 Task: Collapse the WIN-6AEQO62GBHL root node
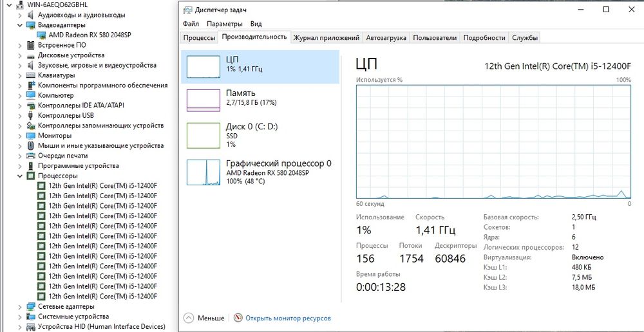(x=9, y=5)
